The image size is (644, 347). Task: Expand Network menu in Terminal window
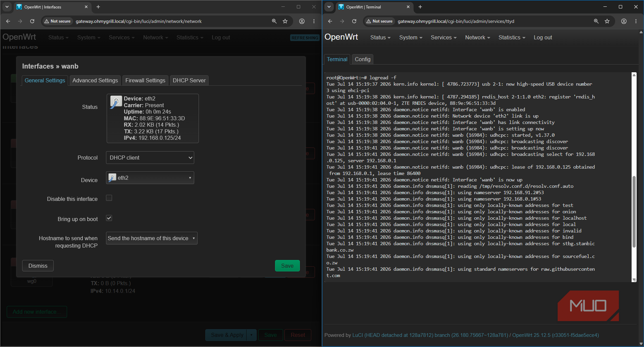[477, 38]
